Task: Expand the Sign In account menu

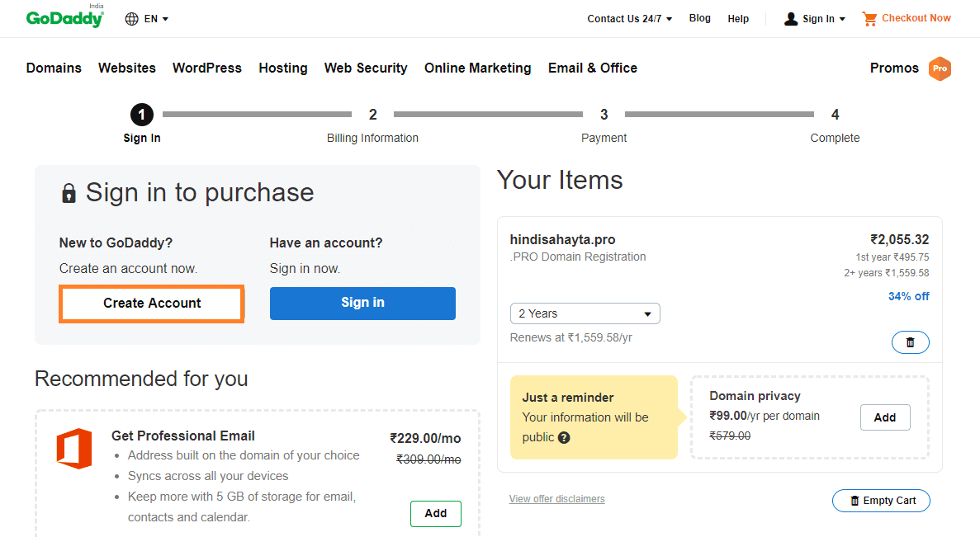Action: (x=824, y=19)
